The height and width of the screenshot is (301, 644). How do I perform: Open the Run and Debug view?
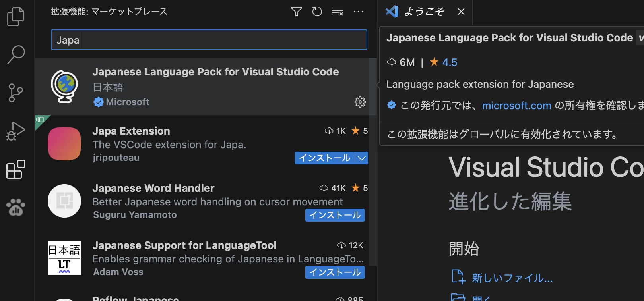16,131
